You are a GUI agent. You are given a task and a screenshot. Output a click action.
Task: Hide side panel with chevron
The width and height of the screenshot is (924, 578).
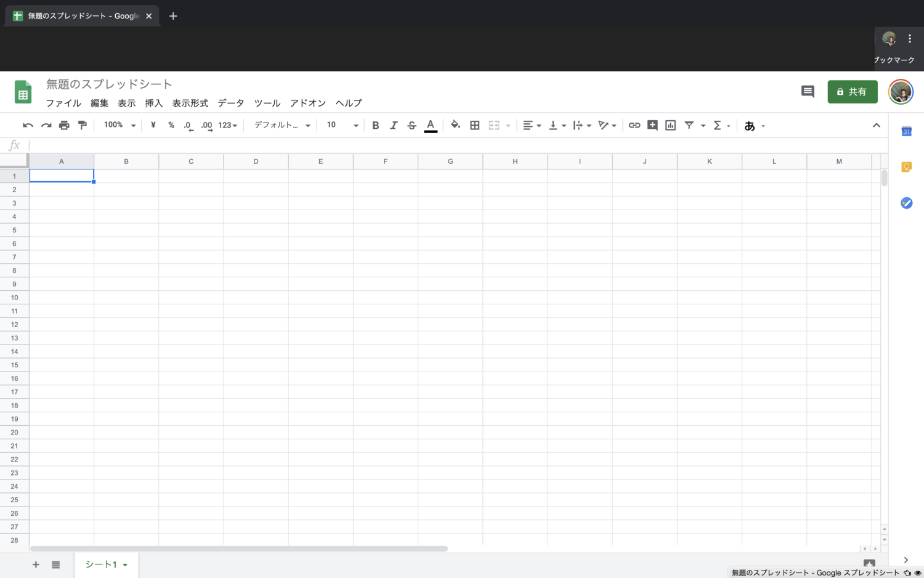click(906, 560)
